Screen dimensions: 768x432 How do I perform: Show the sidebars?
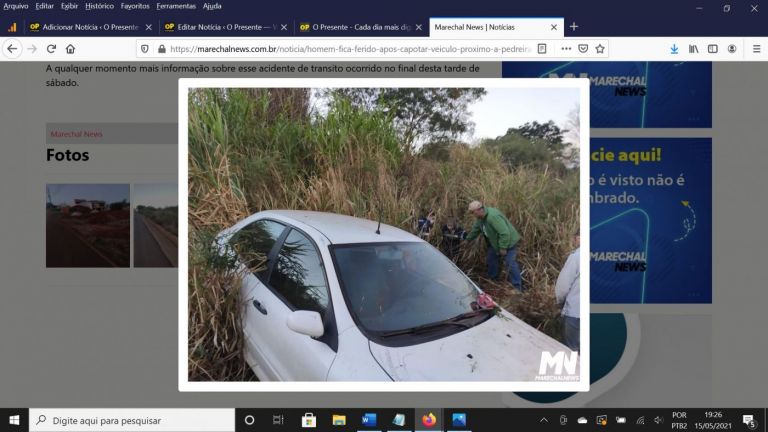[x=713, y=49]
